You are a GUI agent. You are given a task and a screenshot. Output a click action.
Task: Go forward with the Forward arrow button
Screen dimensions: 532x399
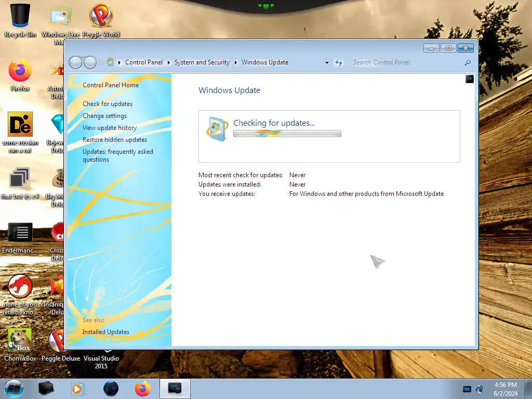point(90,62)
